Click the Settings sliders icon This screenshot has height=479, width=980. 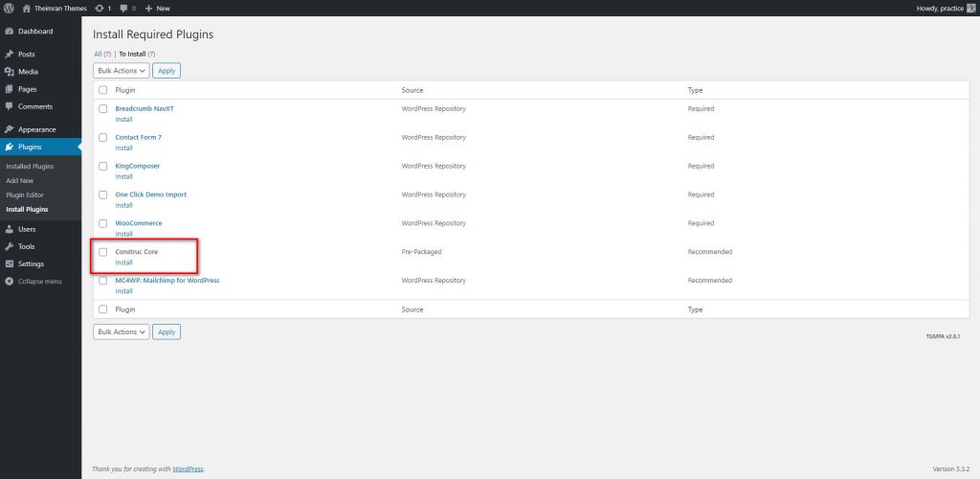click(10, 263)
